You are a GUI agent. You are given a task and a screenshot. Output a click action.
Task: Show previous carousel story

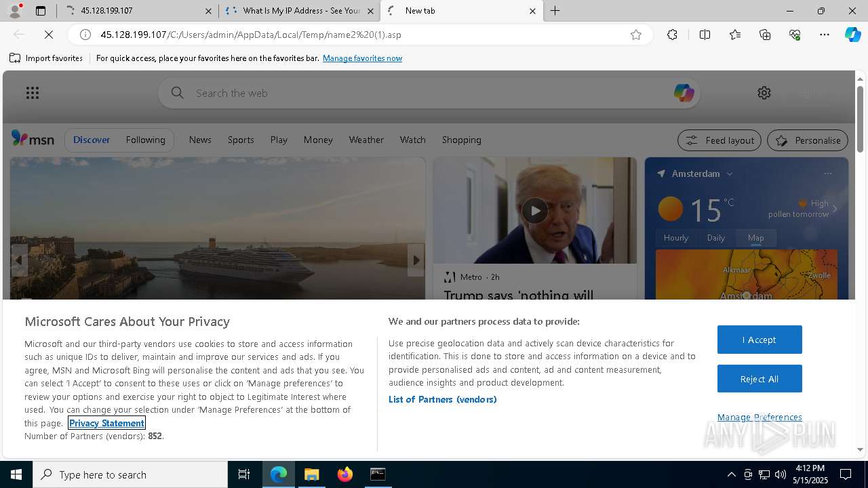click(19, 260)
